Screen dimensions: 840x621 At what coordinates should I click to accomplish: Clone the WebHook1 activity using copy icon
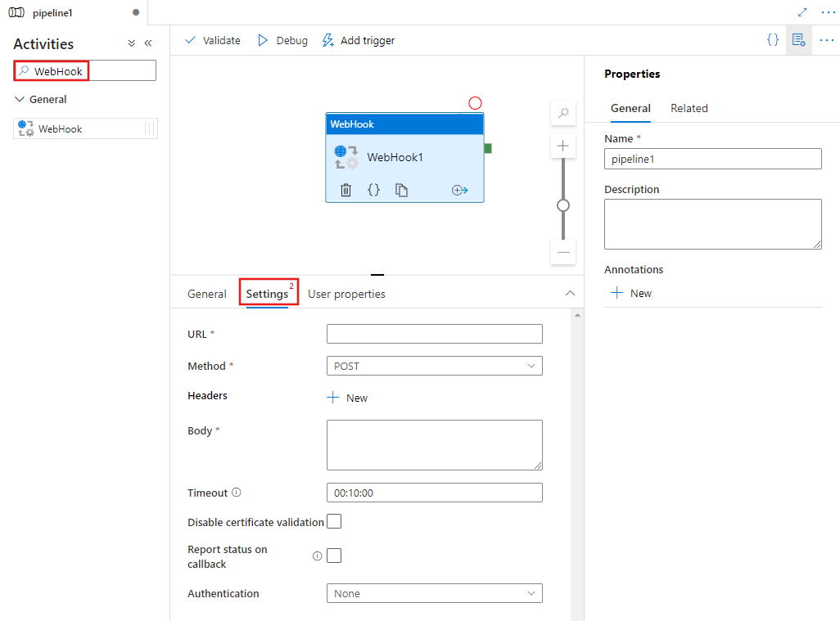point(402,189)
